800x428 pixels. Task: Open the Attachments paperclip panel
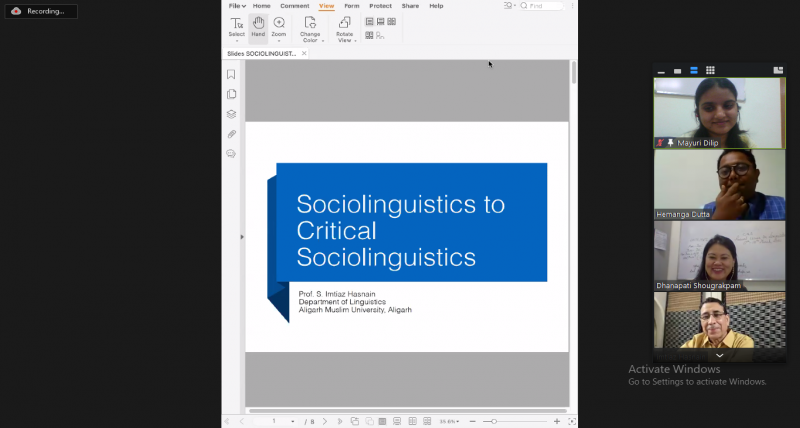[x=231, y=134]
